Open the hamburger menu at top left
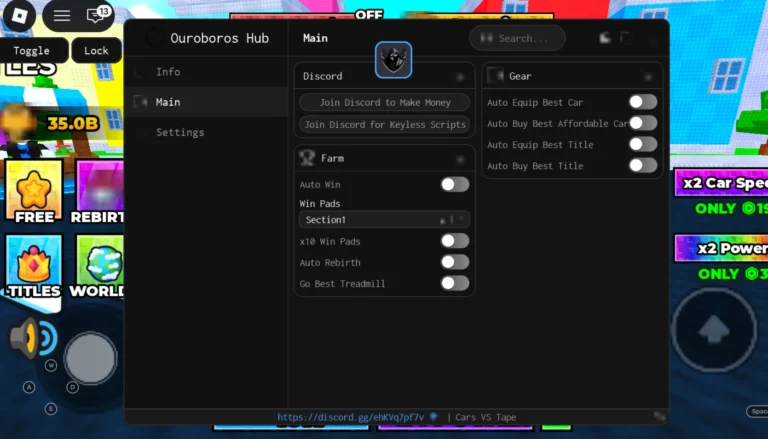 tap(62, 15)
